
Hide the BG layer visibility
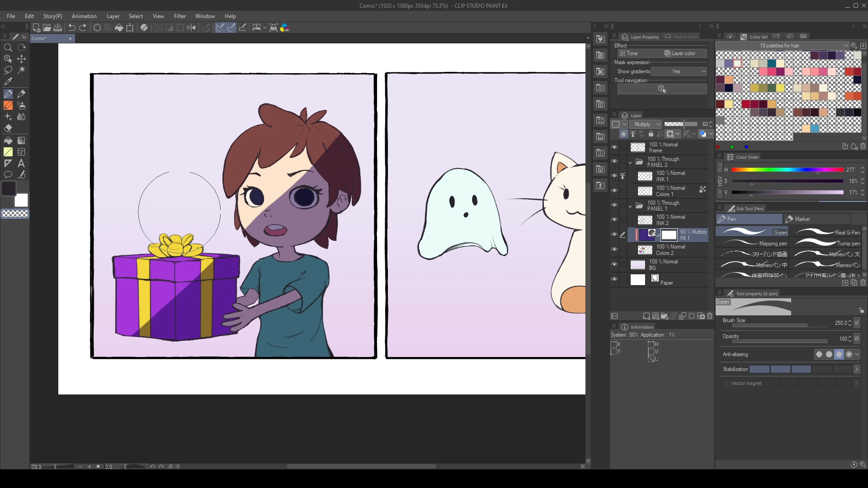click(614, 265)
